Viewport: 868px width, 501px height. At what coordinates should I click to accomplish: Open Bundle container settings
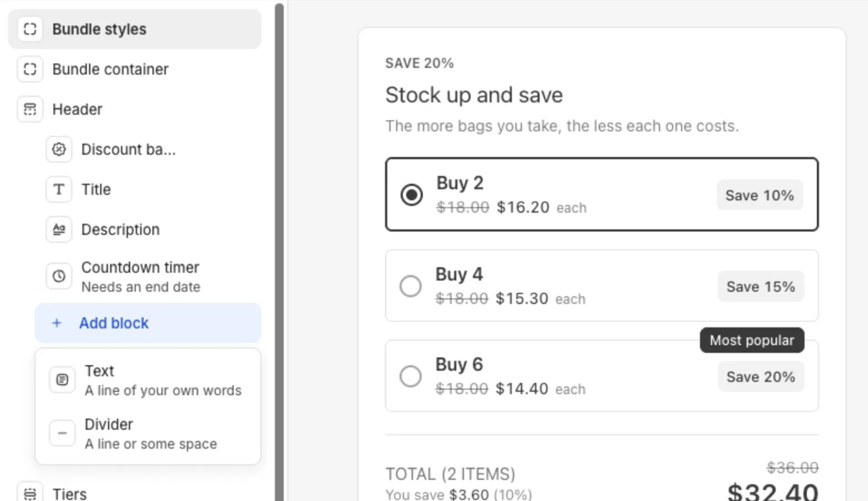click(x=135, y=69)
